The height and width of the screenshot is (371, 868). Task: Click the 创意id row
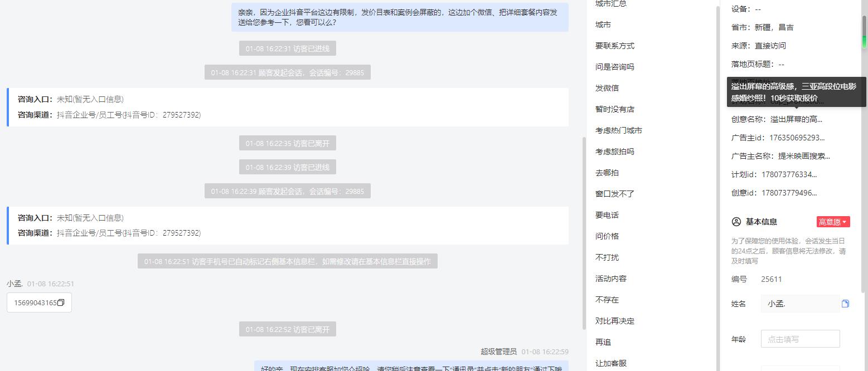point(774,193)
